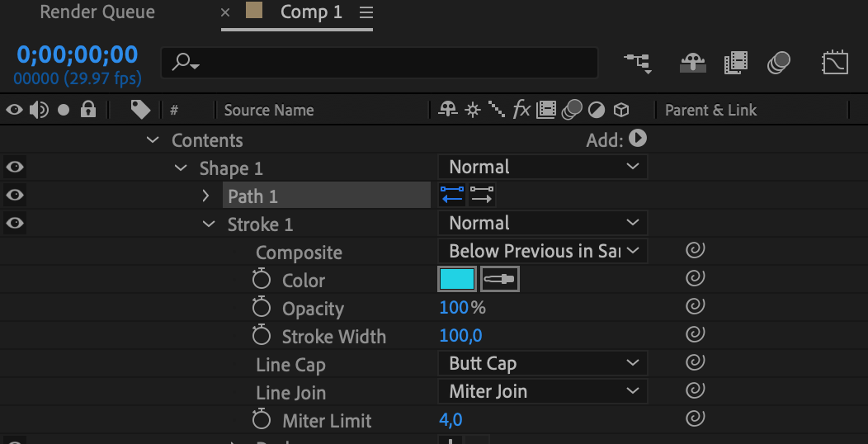Screen dimensions: 868x444
Task: Enable the motion blur switch icon
Action: tap(778, 63)
